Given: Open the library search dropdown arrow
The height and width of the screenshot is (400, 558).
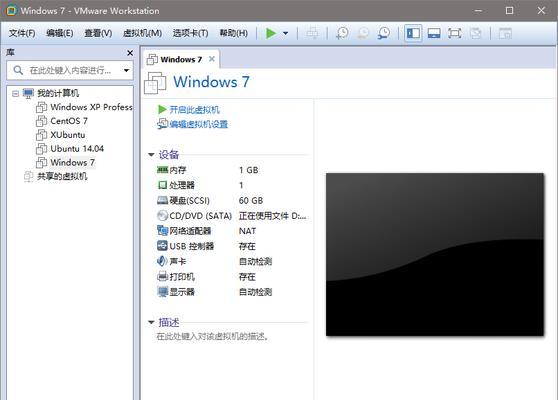Looking at the screenshot, I should click(x=126, y=70).
